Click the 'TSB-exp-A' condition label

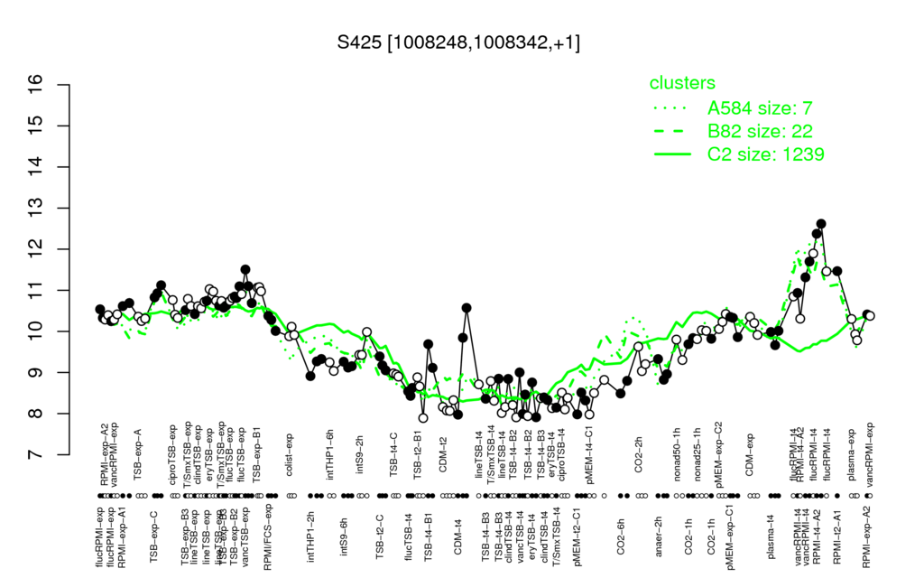coord(139,454)
